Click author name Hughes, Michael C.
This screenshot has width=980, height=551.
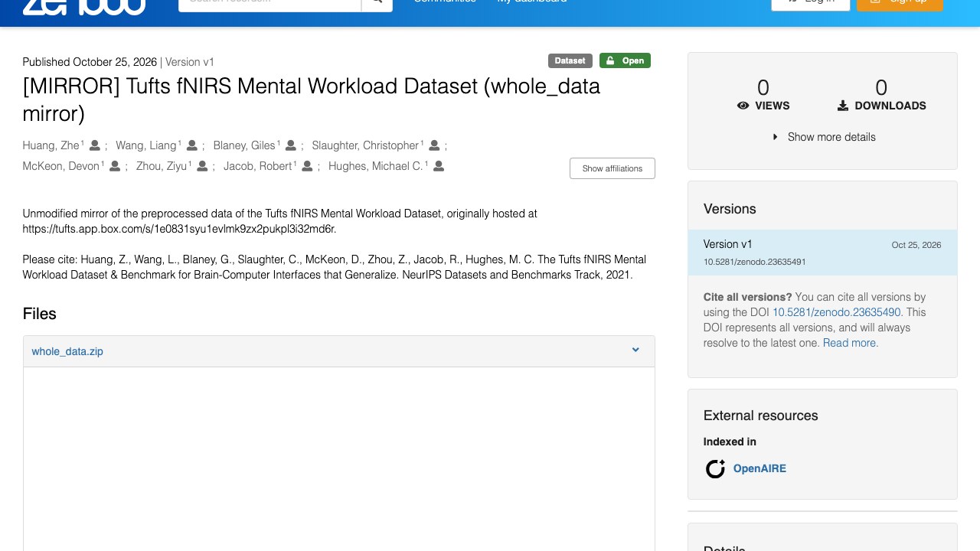375,166
